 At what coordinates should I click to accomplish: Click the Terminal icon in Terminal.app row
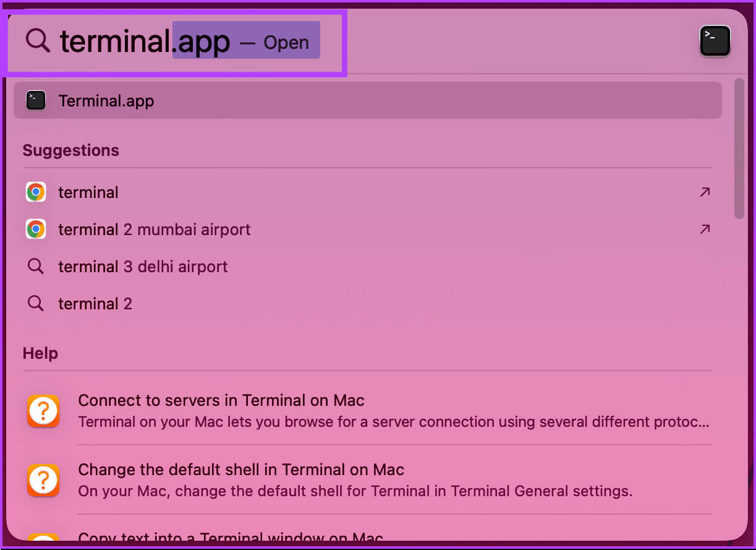pyautogui.click(x=36, y=100)
